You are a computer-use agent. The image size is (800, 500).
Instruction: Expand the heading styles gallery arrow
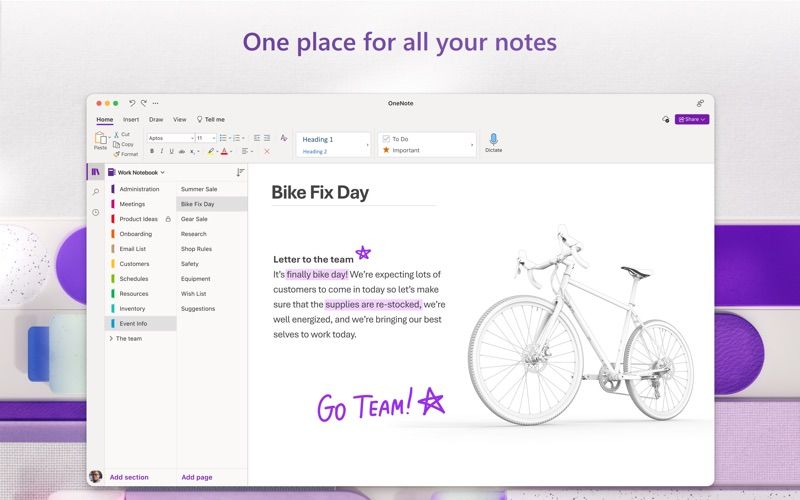pos(367,145)
